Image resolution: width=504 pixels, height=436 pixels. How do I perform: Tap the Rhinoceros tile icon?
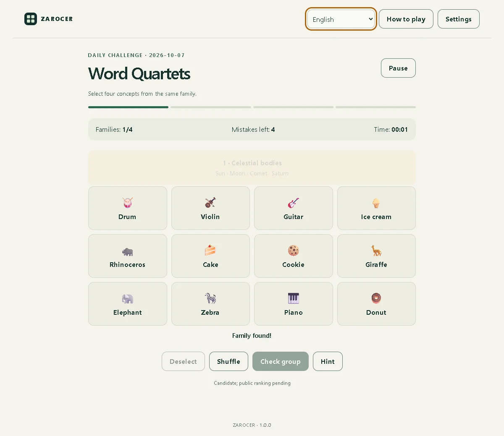[x=127, y=251]
